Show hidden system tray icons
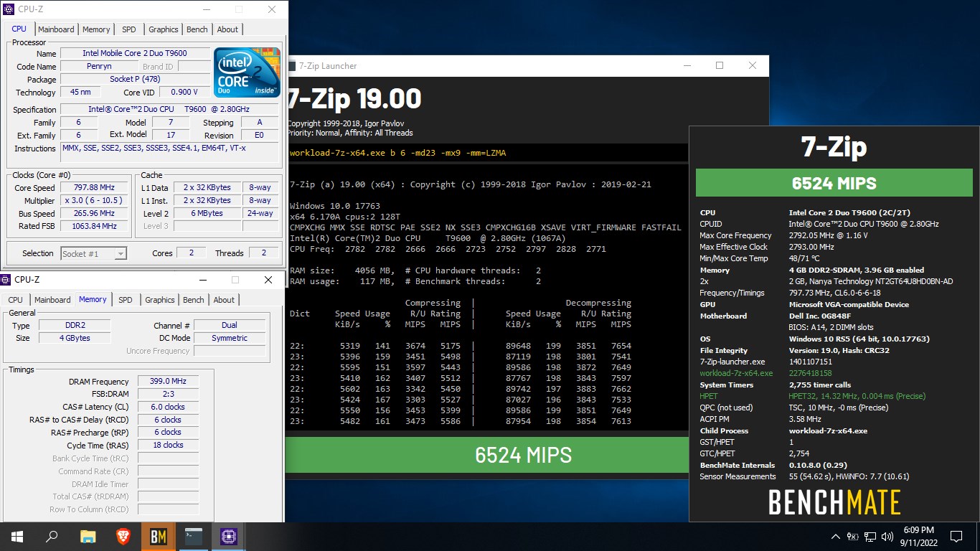This screenshot has width=980, height=551. 835,536
